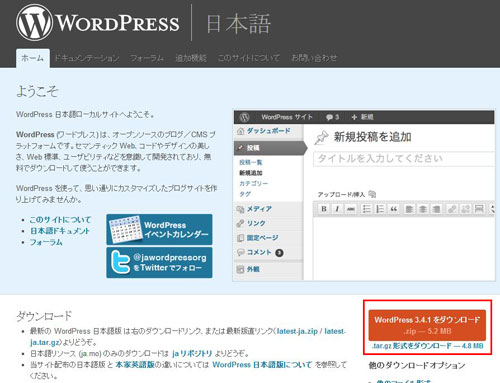Toggle Strikethrough in the editor toolbar

[x=350, y=209]
